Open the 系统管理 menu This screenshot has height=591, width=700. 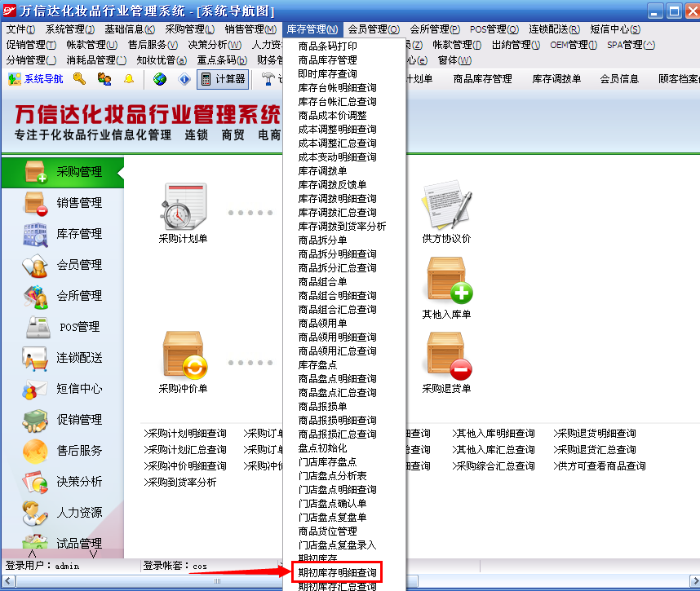click(x=70, y=29)
